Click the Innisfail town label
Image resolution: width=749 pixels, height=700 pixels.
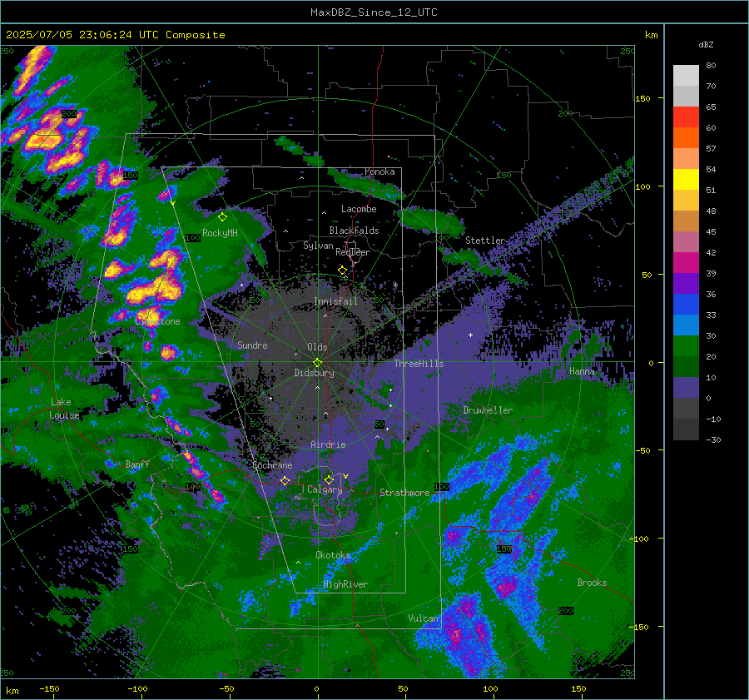tap(336, 301)
